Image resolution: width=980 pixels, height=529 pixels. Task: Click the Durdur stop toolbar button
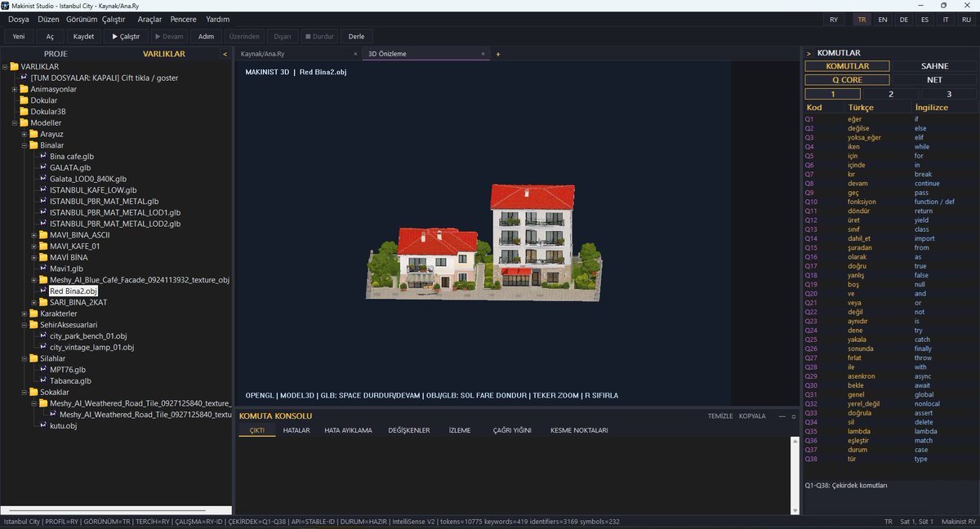319,36
